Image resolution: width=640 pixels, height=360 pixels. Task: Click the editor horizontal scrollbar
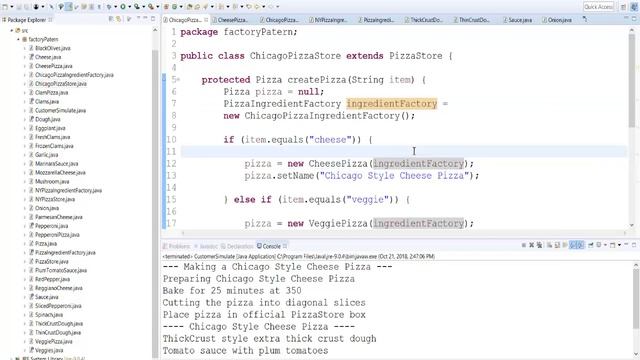click(404, 233)
